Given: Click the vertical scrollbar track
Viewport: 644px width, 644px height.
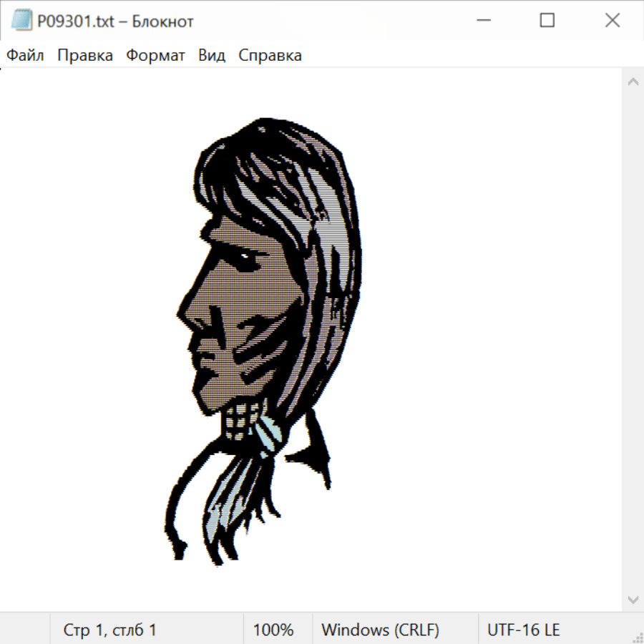Looking at the screenshot, I should [x=633, y=340].
